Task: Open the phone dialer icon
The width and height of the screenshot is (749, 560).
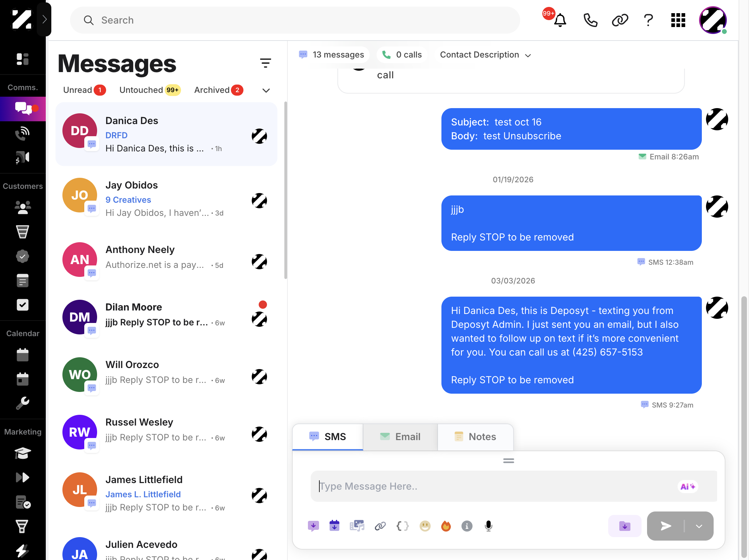Action: [590, 20]
